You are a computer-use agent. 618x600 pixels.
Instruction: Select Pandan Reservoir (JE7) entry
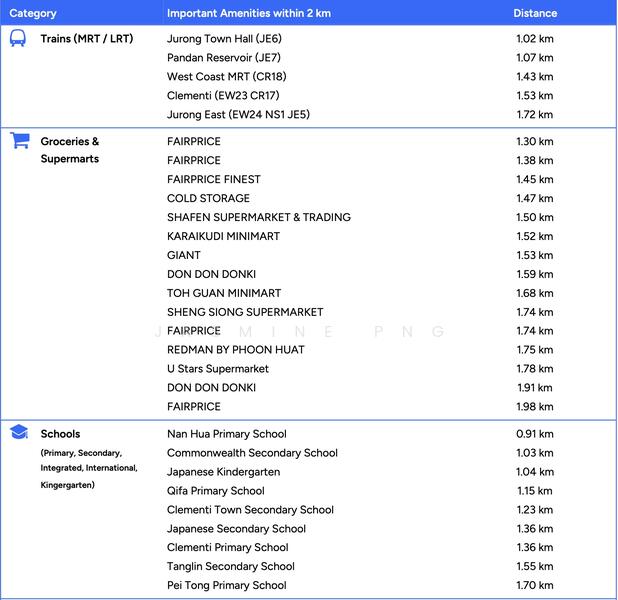225,58
